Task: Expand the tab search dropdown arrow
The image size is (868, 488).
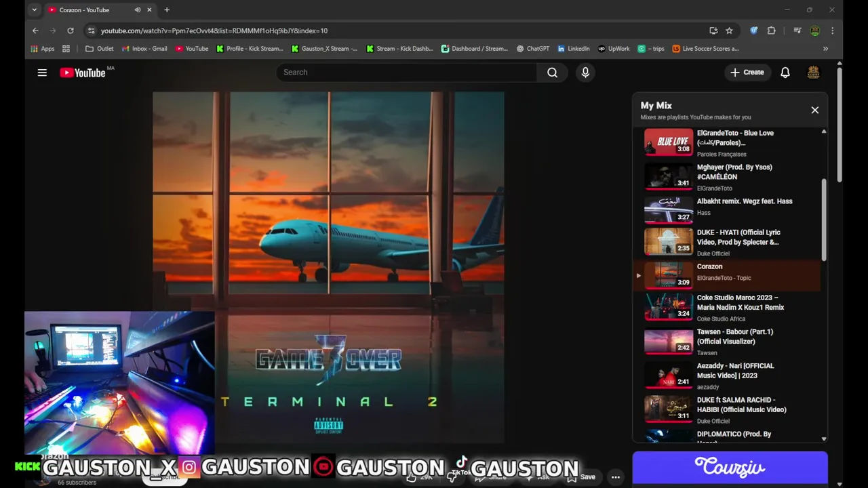Action: [35, 10]
